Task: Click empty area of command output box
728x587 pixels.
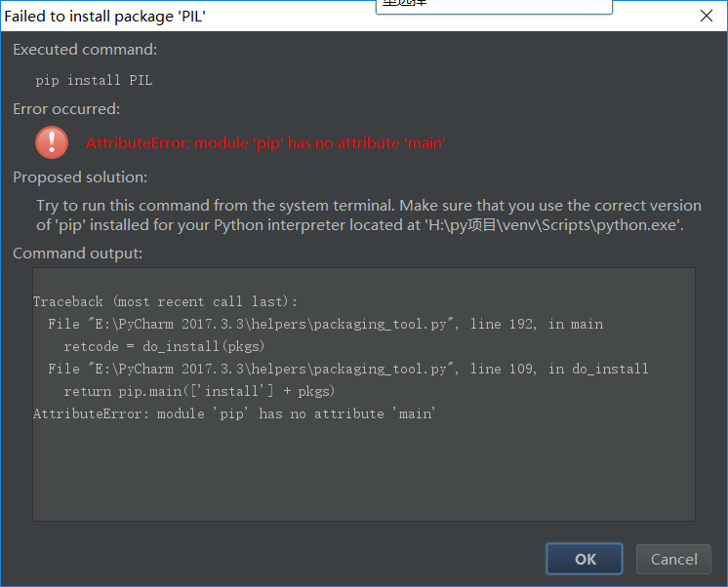Action: coord(364,471)
